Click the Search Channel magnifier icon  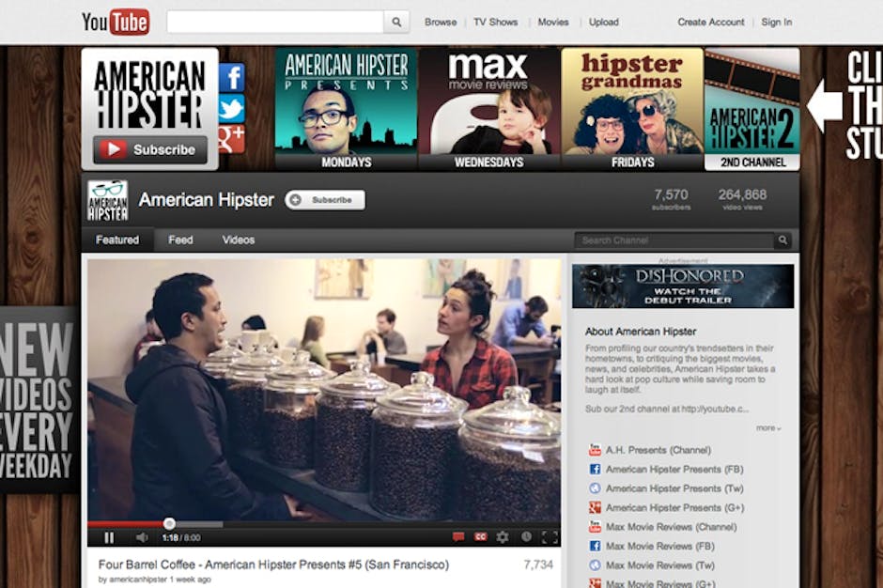(782, 240)
